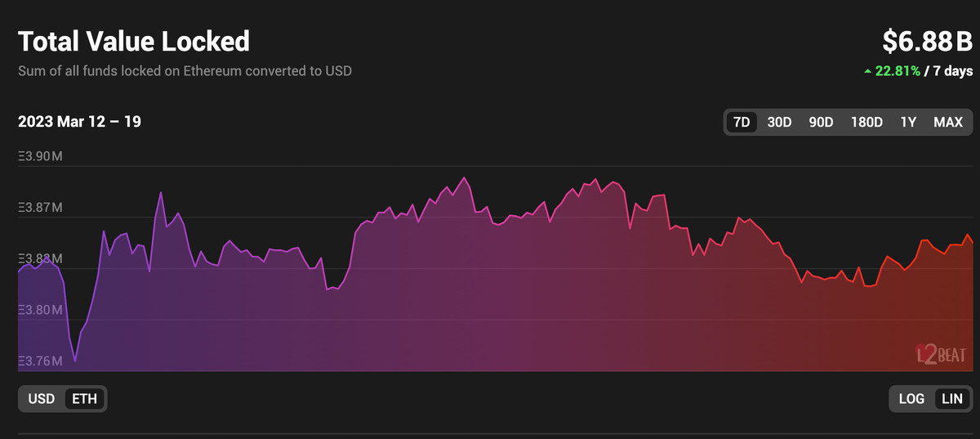The width and height of the screenshot is (980, 439).
Task: Click the $6.88 B total value
Action: [927, 41]
